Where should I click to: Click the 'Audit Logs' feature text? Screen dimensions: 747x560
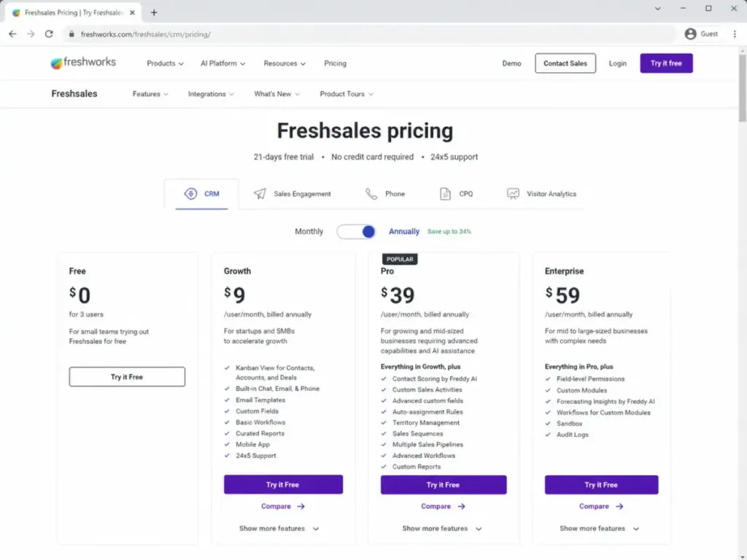(x=572, y=435)
